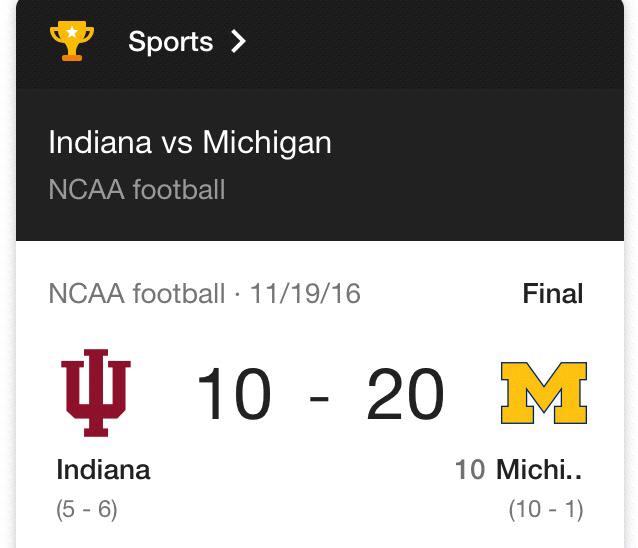Click Michigan's (10 - 1) record
This screenshot has height=548, width=638.
[546, 509]
